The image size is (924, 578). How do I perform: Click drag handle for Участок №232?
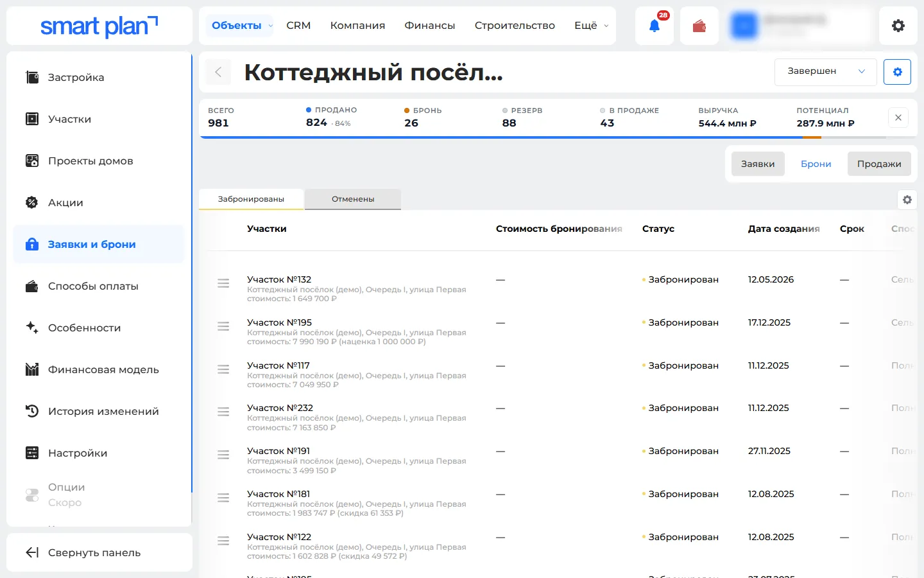[x=223, y=412]
